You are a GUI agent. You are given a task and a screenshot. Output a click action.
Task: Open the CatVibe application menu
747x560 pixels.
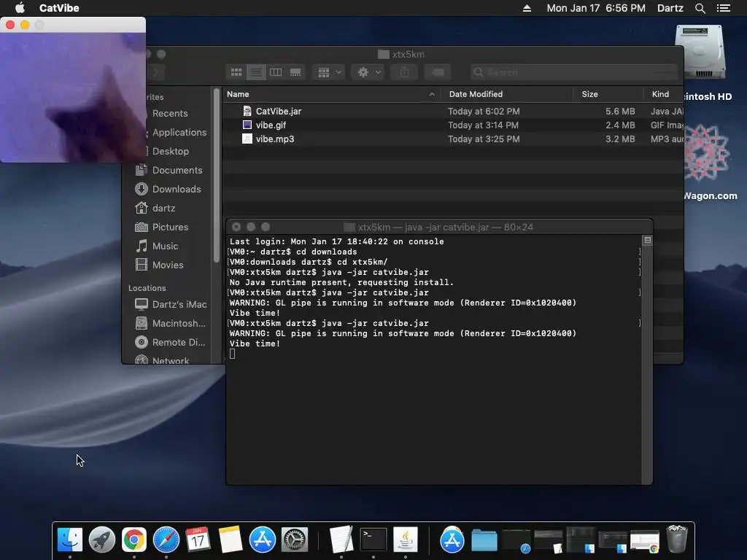pos(59,8)
